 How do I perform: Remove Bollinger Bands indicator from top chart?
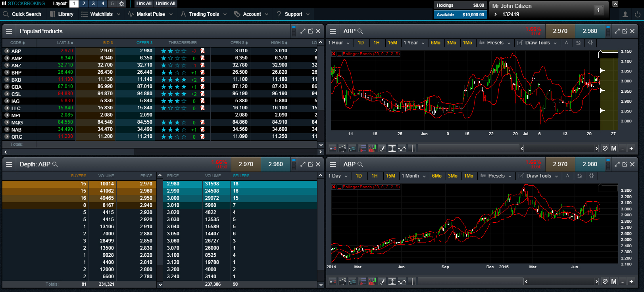click(x=334, y=54)
